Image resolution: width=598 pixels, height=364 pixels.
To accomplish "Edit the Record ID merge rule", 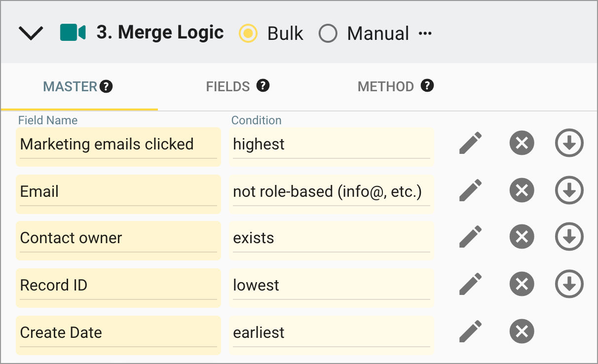I will [x=470, y=285].
